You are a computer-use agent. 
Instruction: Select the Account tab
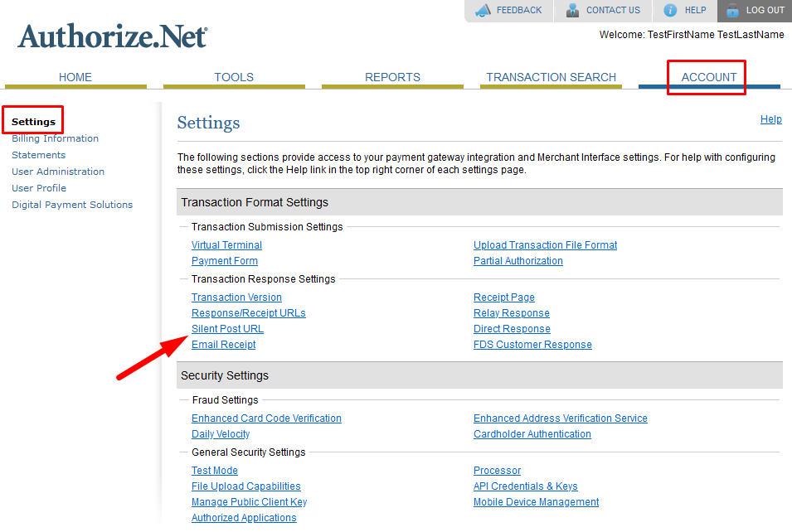708,77
